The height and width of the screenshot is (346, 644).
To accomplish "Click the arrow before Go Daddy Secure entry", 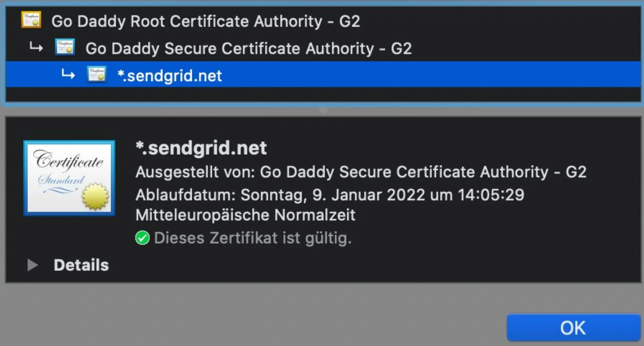I will (x=36, y=48).
